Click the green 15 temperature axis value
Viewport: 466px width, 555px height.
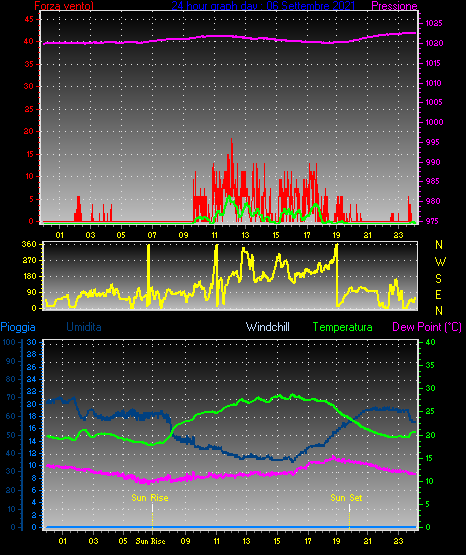[430, 458]
